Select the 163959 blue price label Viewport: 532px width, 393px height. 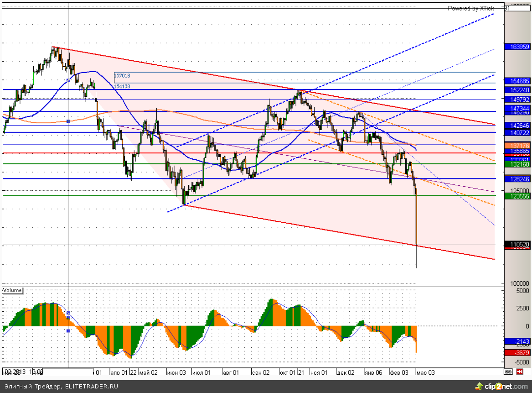tap(517, 47)
